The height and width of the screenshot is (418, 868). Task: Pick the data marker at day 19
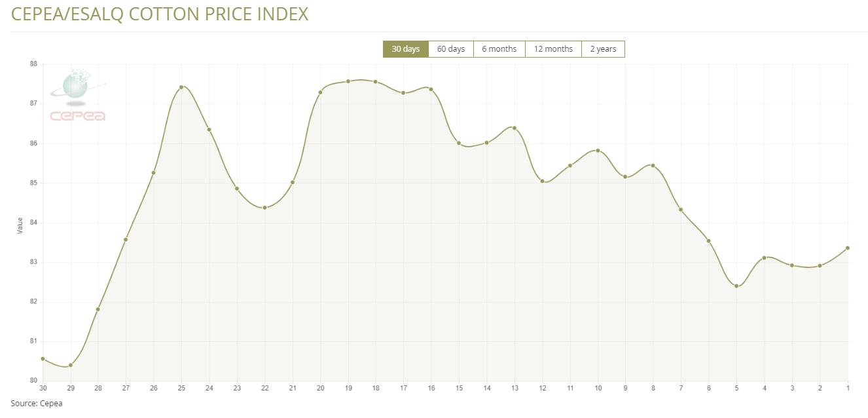coord(348,81)
